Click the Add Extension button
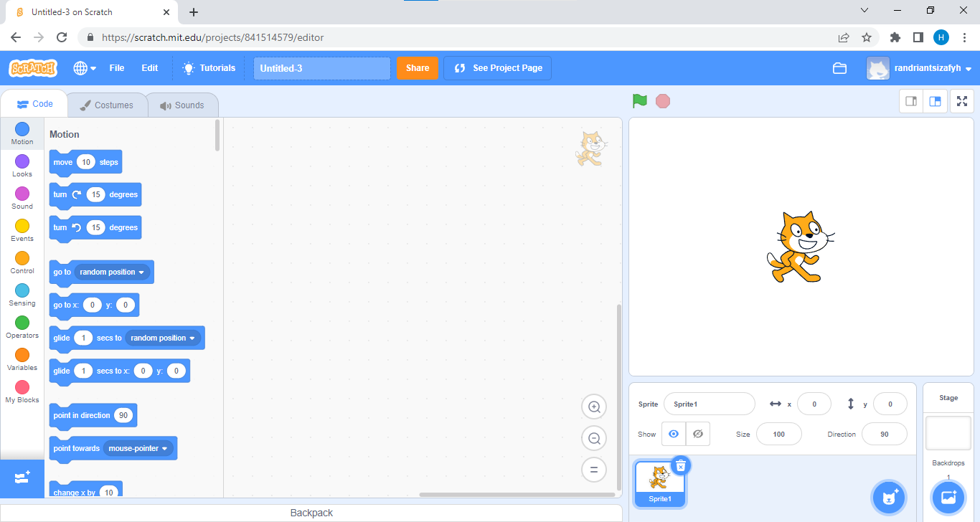The width and height of the screenshot is (980, 522). (22, 478)
